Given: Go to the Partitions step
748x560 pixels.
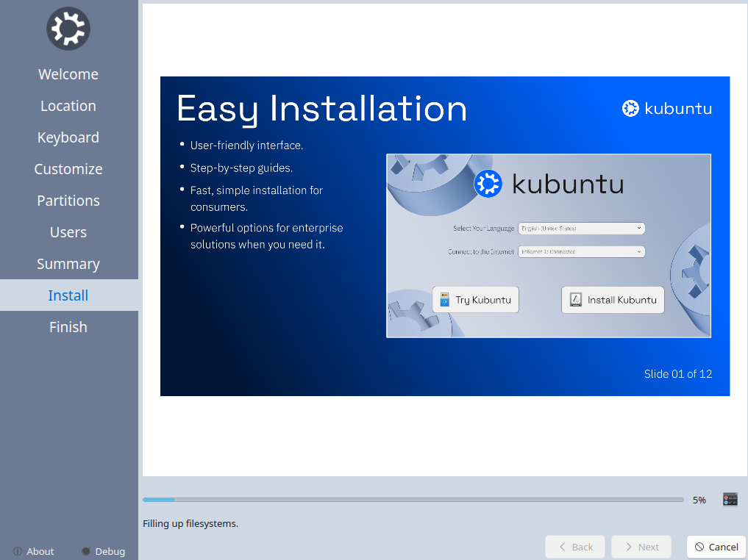Looking at the screenshot, I should (x=68, y=201).
